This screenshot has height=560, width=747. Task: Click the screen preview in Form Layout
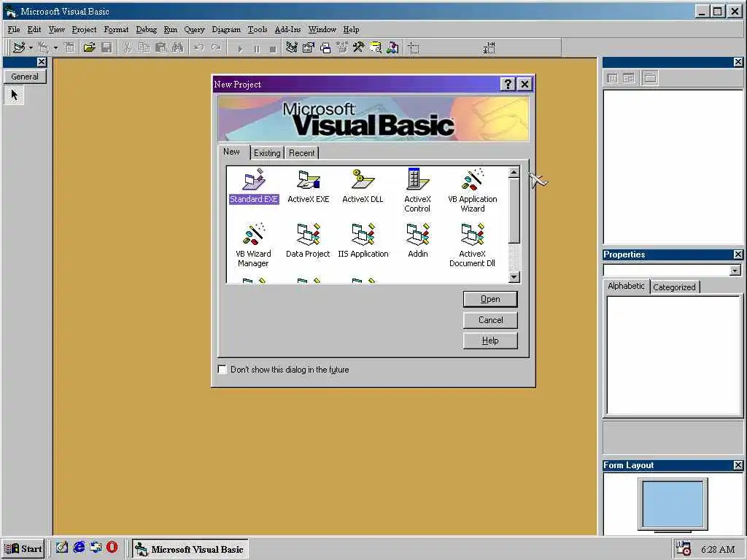tap(673, 505)
